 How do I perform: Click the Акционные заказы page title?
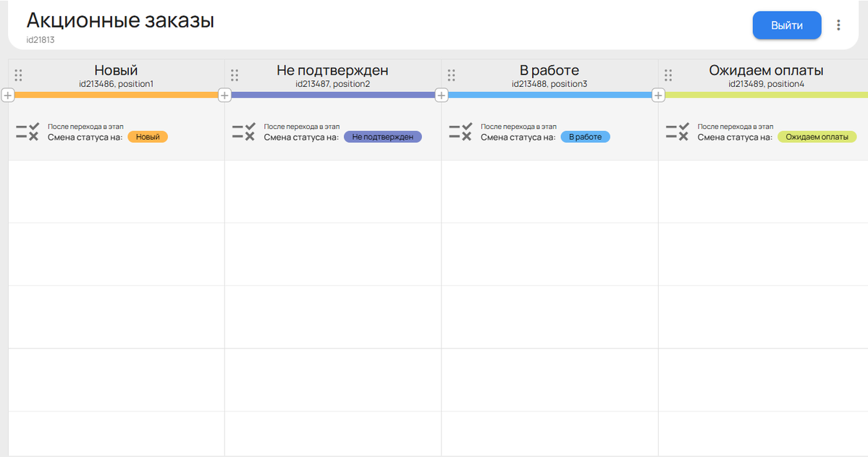[120, 20]
